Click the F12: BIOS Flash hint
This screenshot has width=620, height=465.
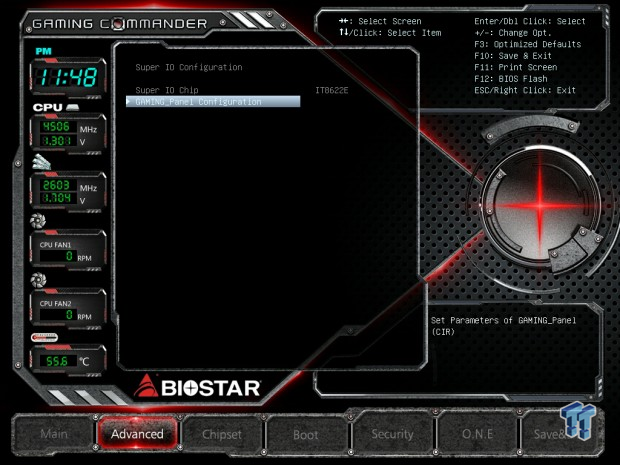pyautogui.click(x=511, y=79)
